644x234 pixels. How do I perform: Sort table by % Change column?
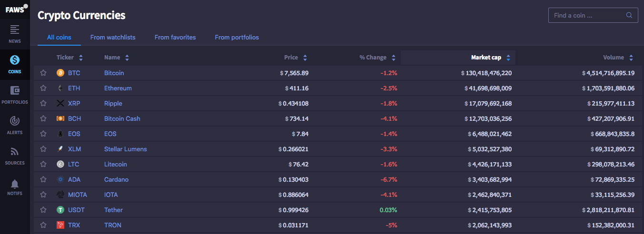(377, 58)
